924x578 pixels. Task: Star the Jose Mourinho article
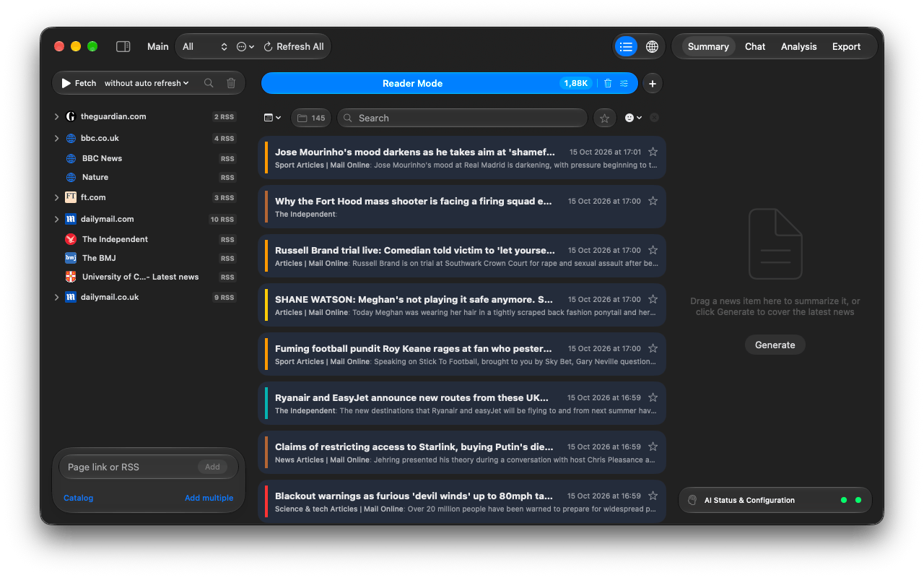[653, 152]
